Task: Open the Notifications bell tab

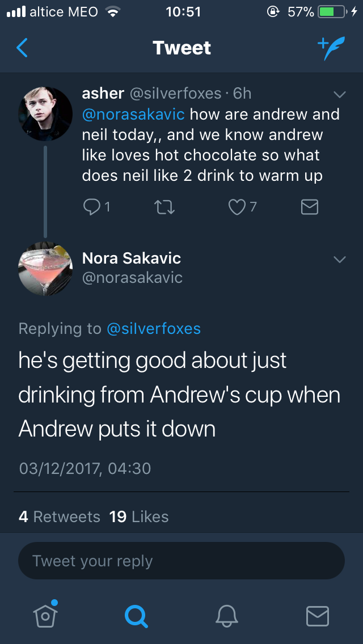Action: point(227,615)
